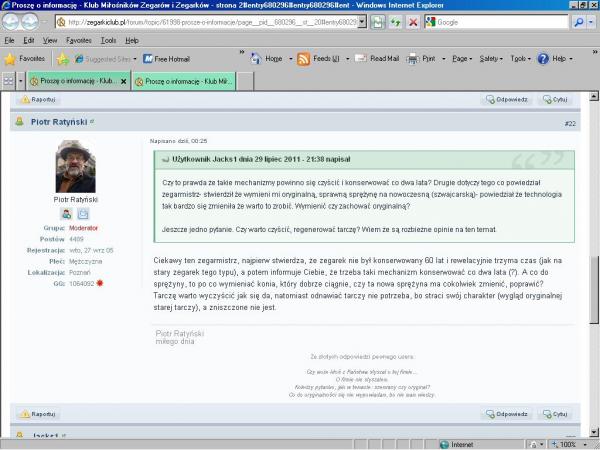Click Piotr Ratyński name under avatar
600x450 pixels.
tap(76, 200)
